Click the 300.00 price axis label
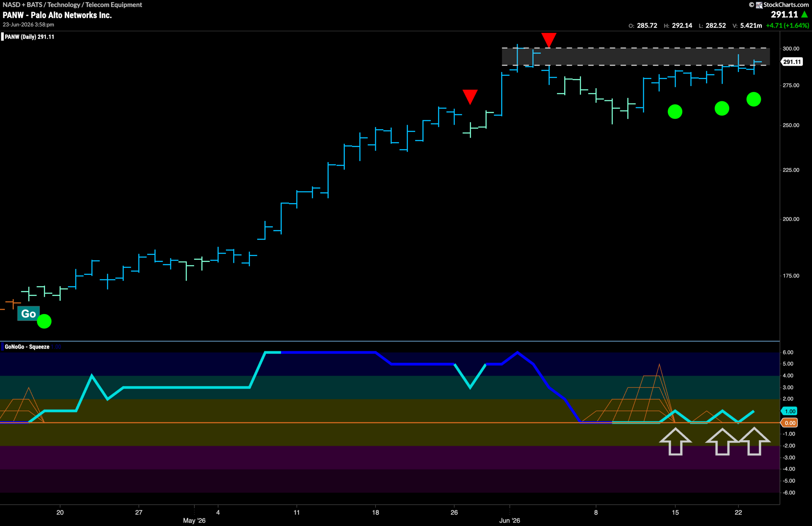The height and width of the screenshot is (526, 812). 791,49
